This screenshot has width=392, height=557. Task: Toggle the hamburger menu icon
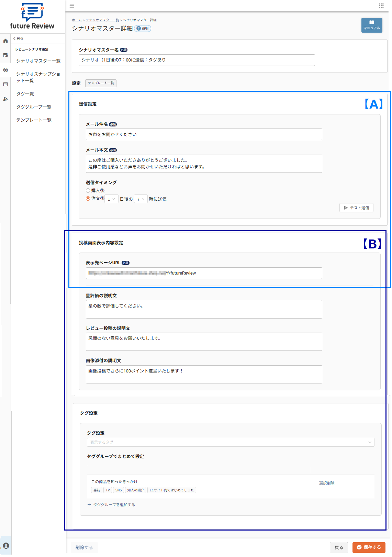72,5
